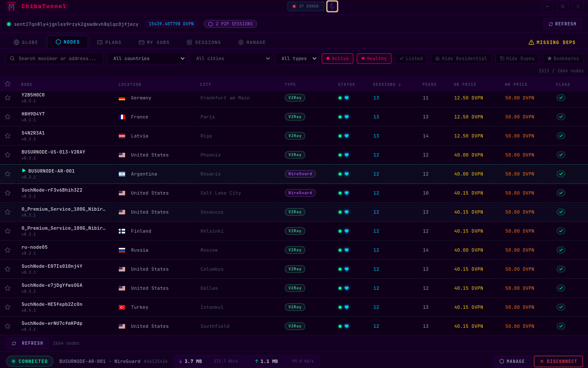
Task: Click the ChibaTunnel logo icon
Action: [x=11, y=7]
